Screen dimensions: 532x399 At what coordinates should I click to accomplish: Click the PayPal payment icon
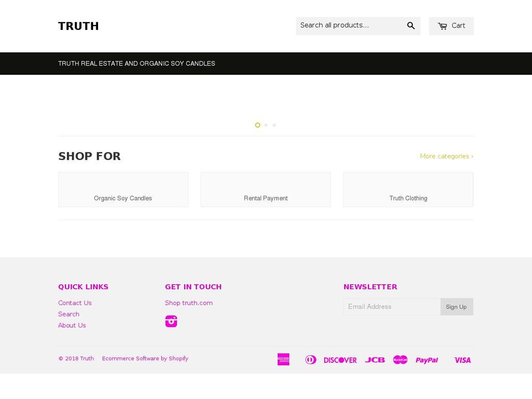(427, 360)
